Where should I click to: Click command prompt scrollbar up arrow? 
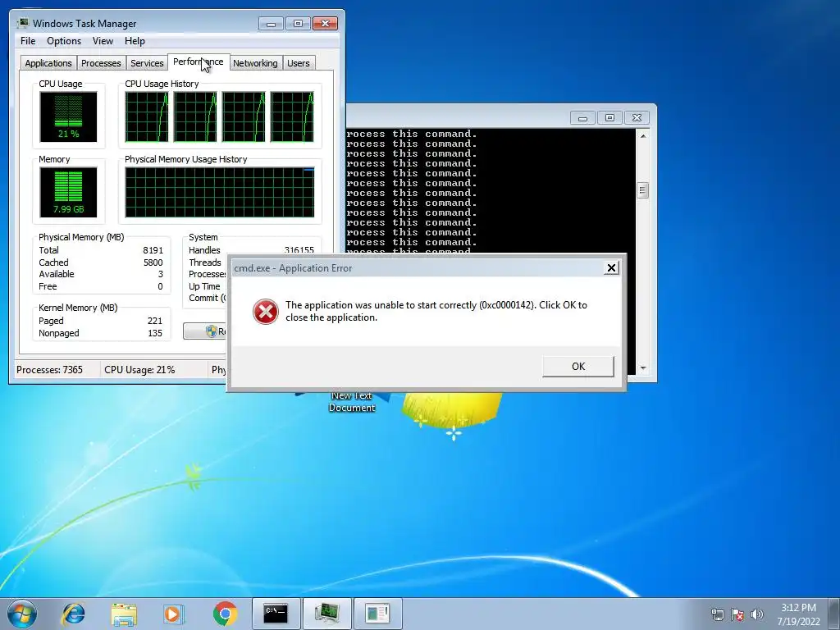643,136
